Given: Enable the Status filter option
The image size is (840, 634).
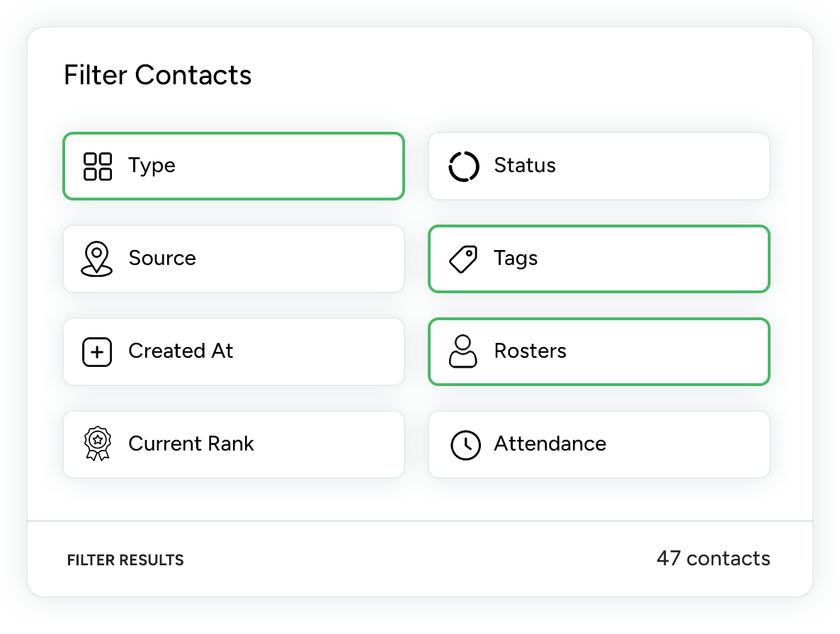Looking at the screenshot, I should (x=598, y=166).
